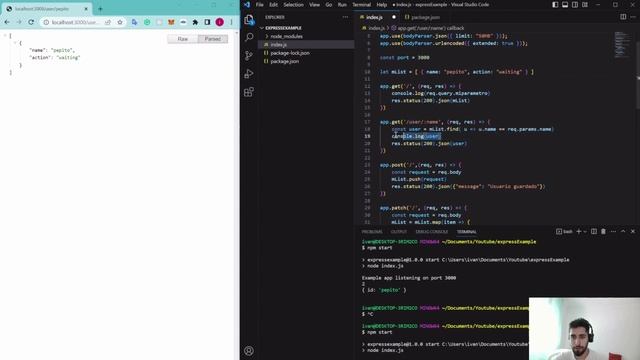Open the browser profile avatar
This screenshot has width=640, height=360.
220,22
